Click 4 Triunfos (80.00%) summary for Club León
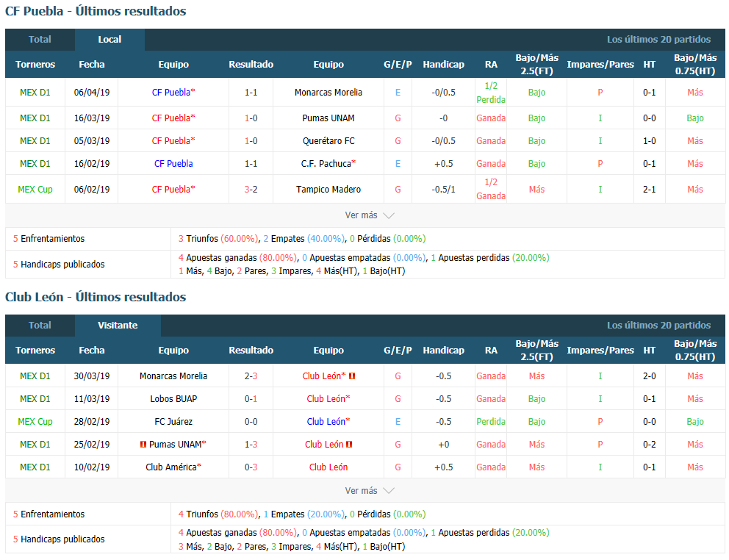 pos(218,514)
